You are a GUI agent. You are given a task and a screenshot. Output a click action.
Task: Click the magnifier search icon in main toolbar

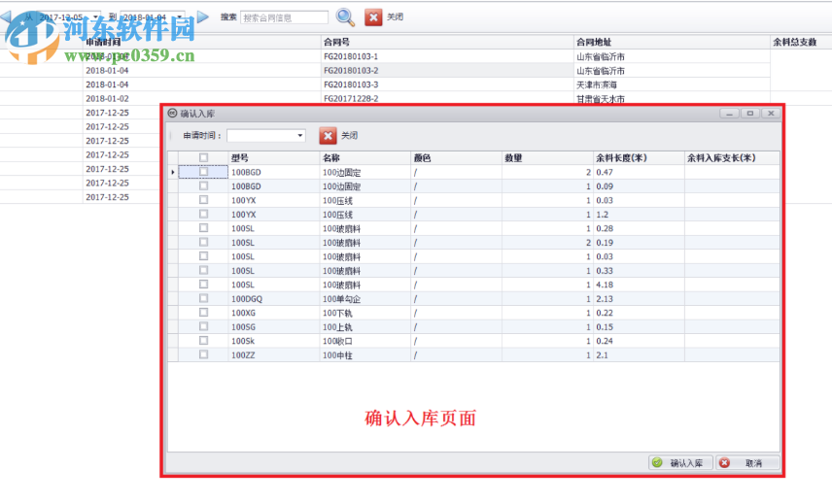[345, 17]
